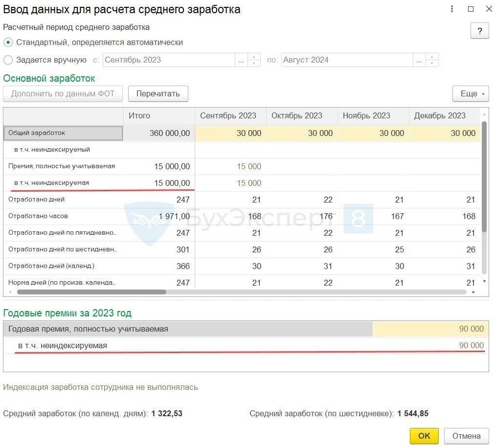
Task: Click the November 30 000 earnings cell
Action: pyautogui.click(x=374, y=133)
